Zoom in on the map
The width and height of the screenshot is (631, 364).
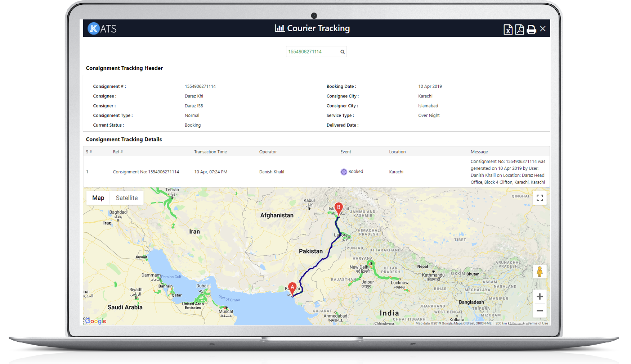pyautogui.click(x=540, y=297)
